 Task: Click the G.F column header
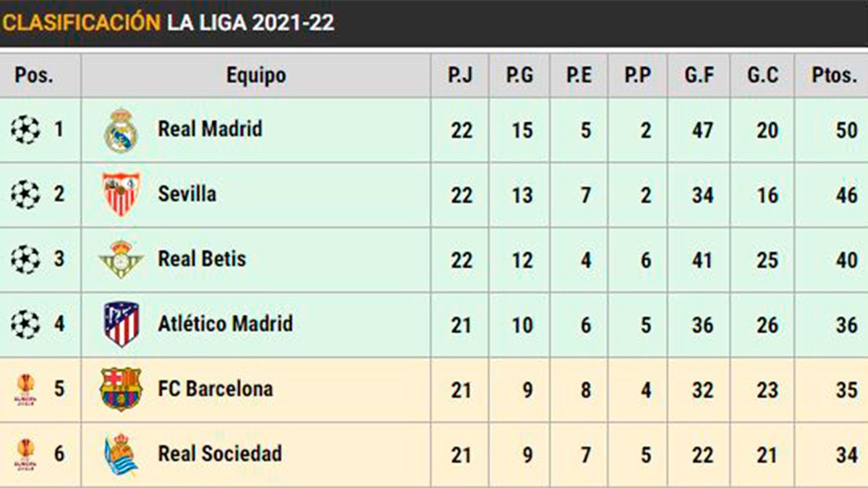pyautogui.click(x=699, y=75)
